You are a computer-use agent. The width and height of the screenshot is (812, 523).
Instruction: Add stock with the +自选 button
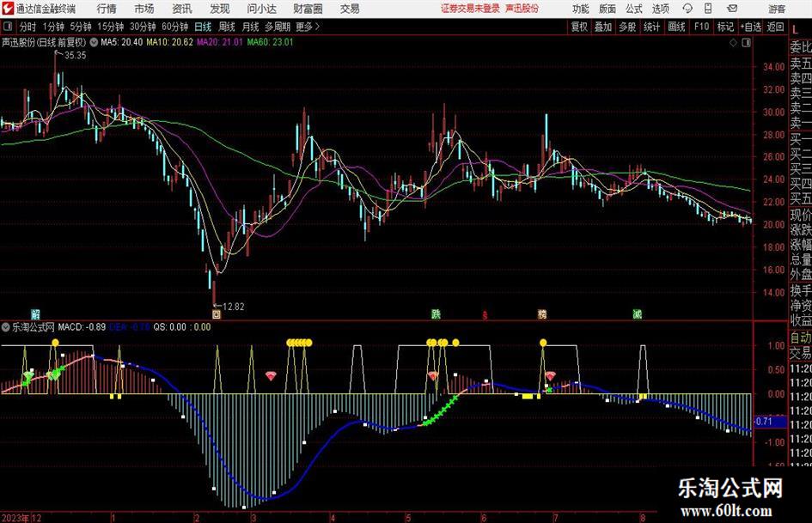(x=750, y=27)
